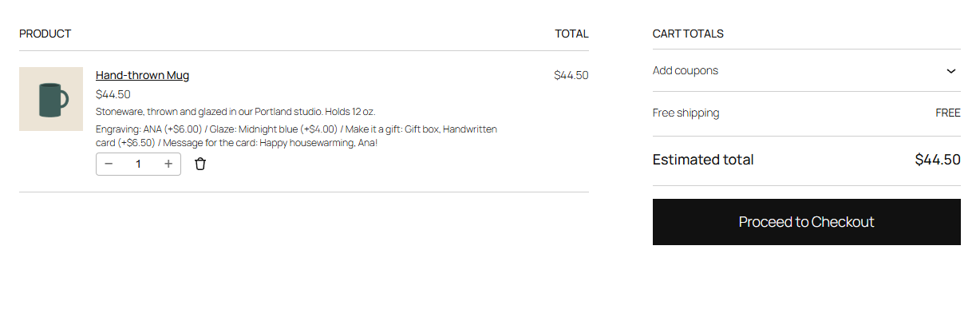The image size is (980, 329).
Task: Click the PRODUCT column header
Action: point(45,34)
